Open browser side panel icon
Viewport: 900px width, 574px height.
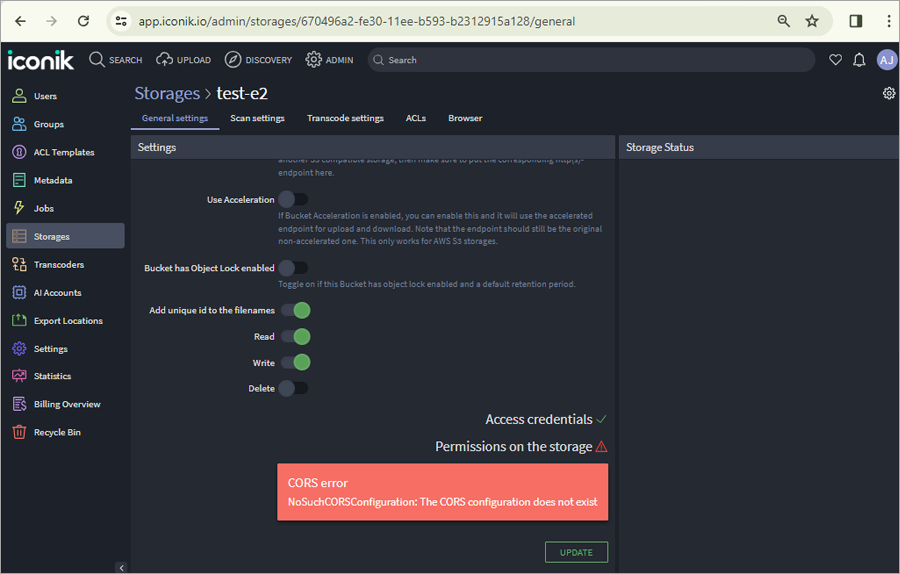[x=856, y=21]
